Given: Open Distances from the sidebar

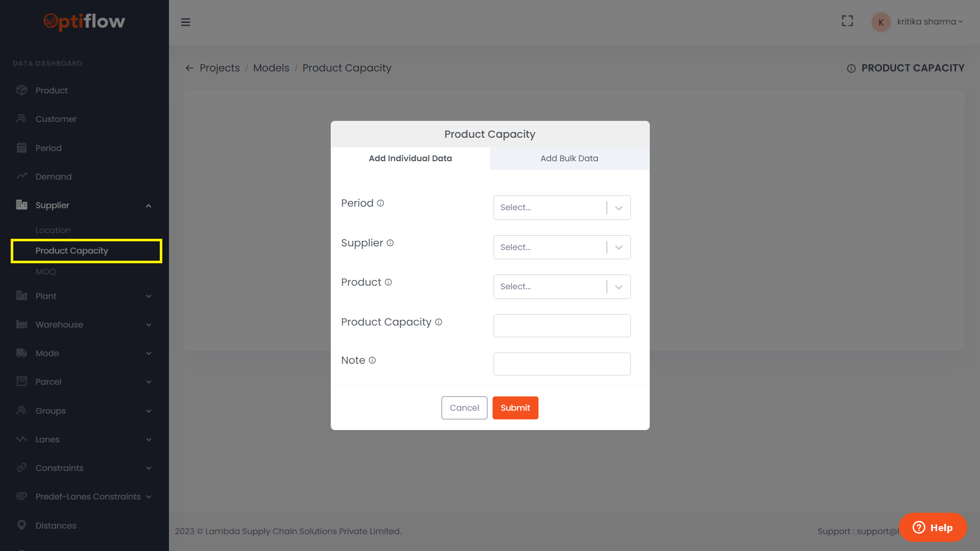Looking at the screenshot, I should (x=56, y=525).
